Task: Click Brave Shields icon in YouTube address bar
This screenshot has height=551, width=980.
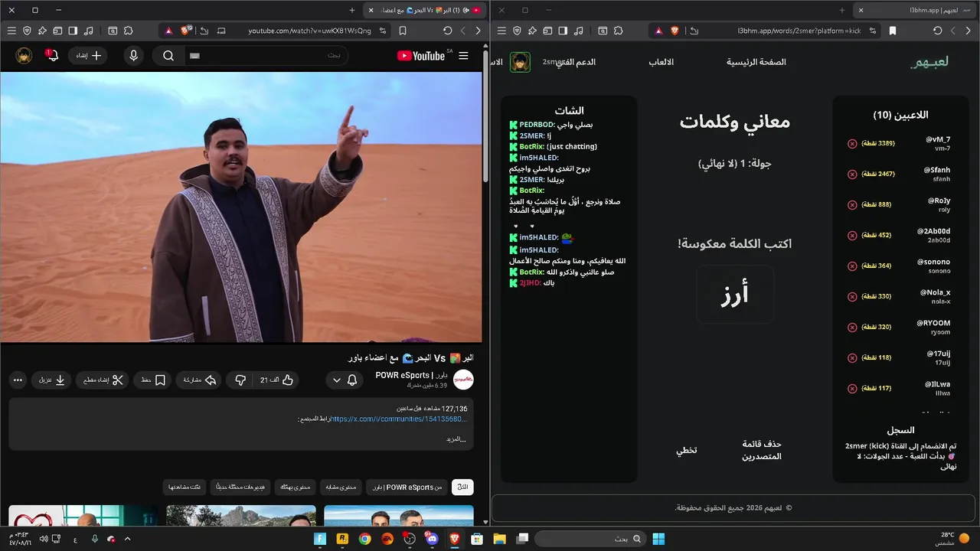Action: tap(186, 31)
